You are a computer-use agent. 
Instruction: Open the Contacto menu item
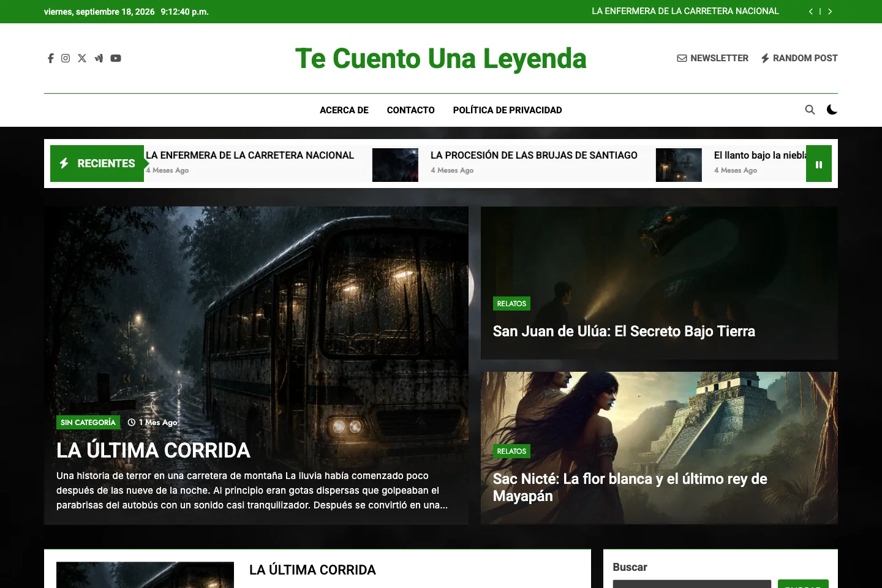(x=411, y=110)
